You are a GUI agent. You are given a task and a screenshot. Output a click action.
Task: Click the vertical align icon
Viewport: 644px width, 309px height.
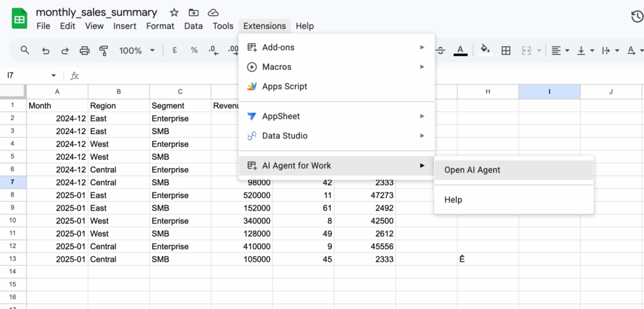[581, 50]
